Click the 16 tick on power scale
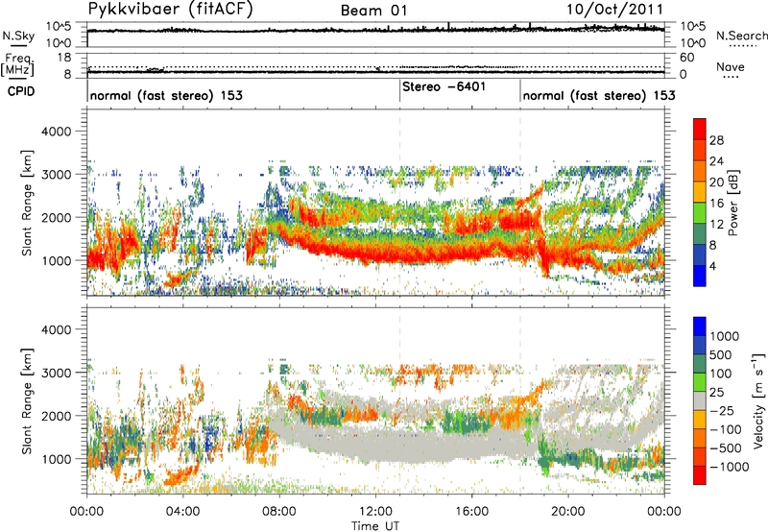The height and width of the screenshot is (532, 768). [x=716, y=204]
